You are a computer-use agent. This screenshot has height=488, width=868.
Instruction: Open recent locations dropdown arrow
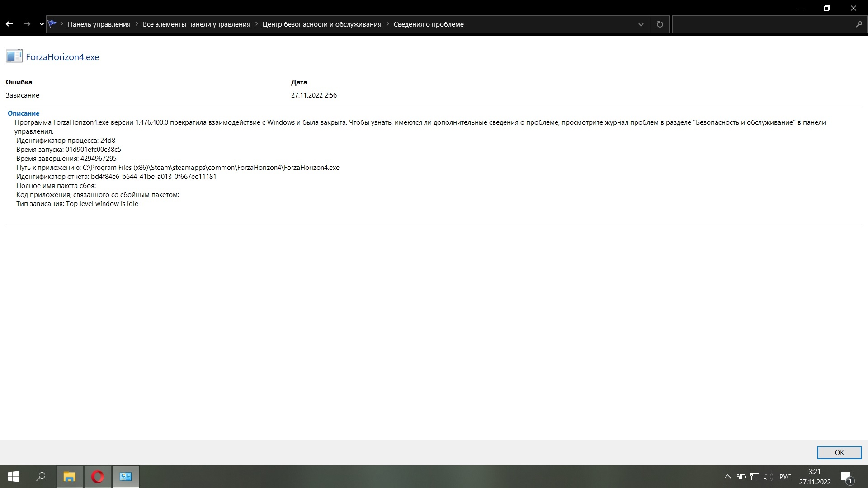point(41,24)
